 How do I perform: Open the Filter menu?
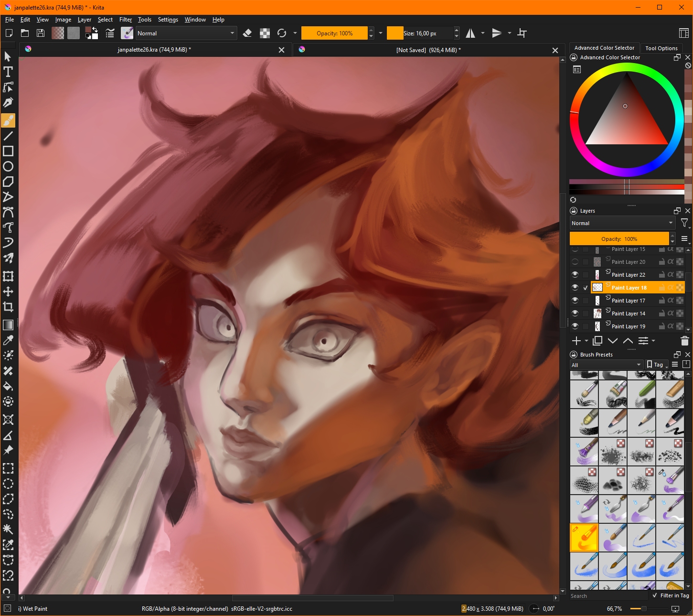click(125, 20)
